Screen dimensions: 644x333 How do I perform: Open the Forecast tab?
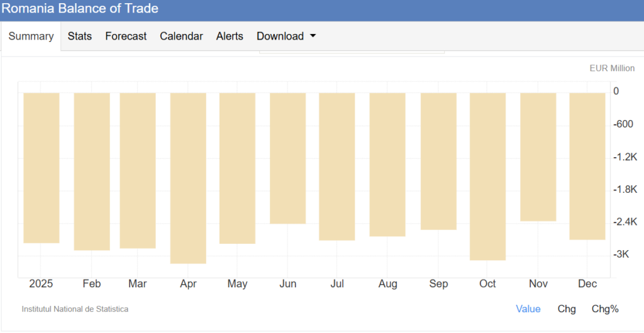(x=126, y=36)
